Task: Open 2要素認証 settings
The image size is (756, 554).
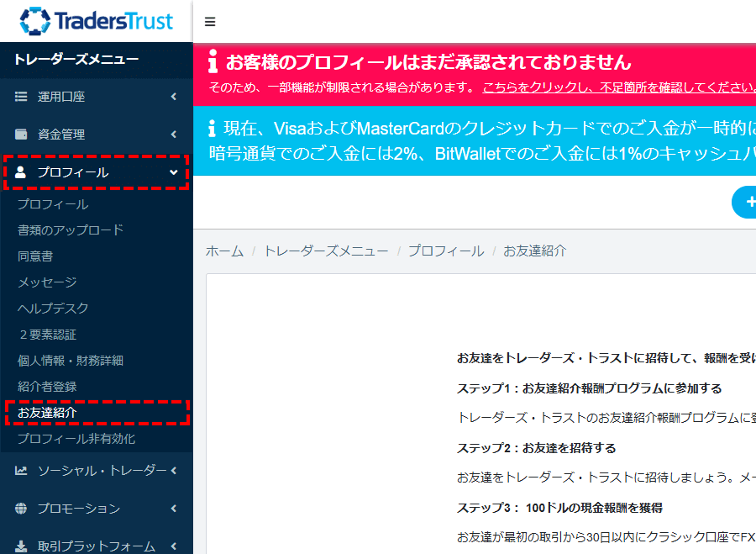Action: pos(48,335)
